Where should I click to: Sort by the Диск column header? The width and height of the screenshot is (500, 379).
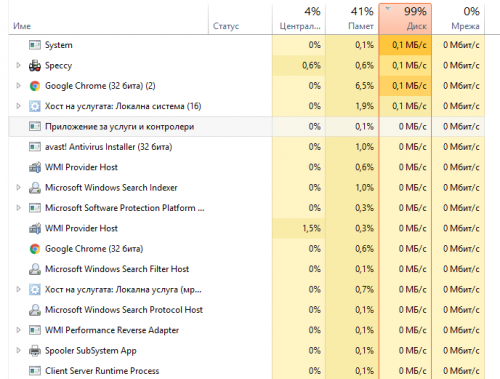coord(405,19)
